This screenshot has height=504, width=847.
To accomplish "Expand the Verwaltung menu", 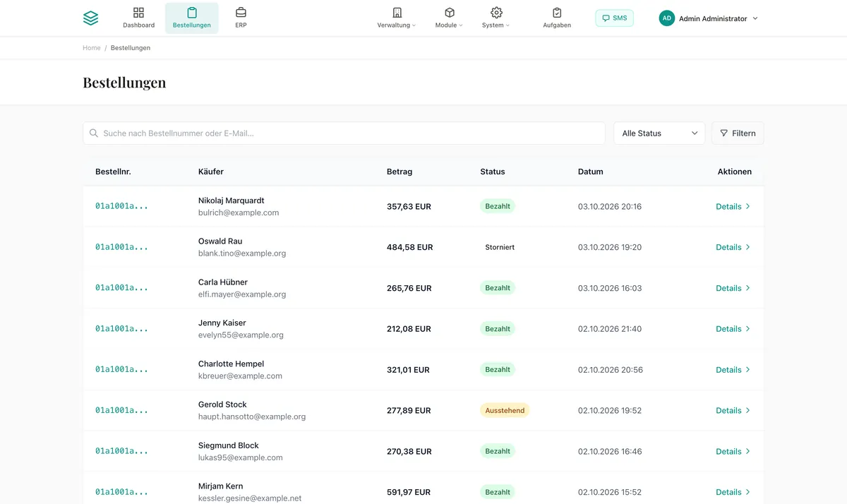I will (x=397, y=18).
